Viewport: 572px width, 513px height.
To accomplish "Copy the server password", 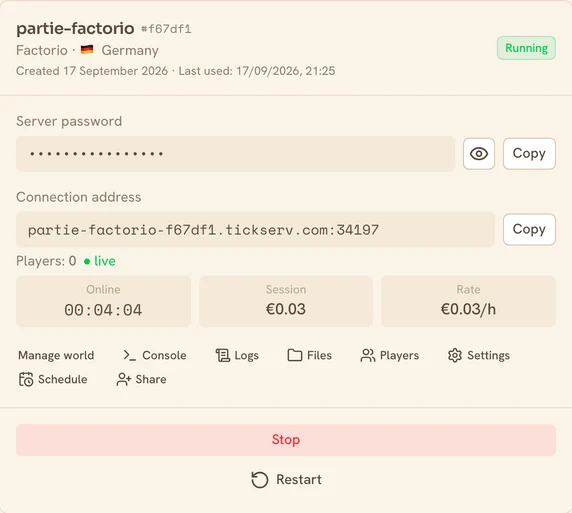I will [x=529, y=154].
